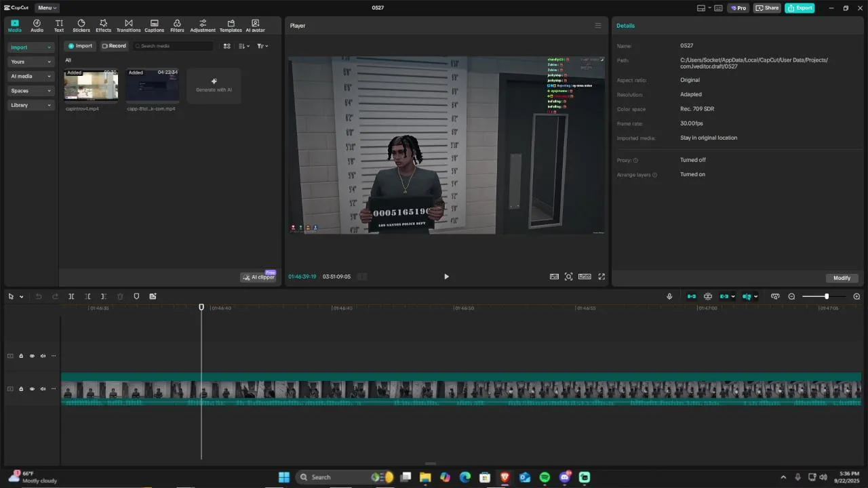Open the Templates panel
Screen dimensions: 868x488
click(231, 26)
